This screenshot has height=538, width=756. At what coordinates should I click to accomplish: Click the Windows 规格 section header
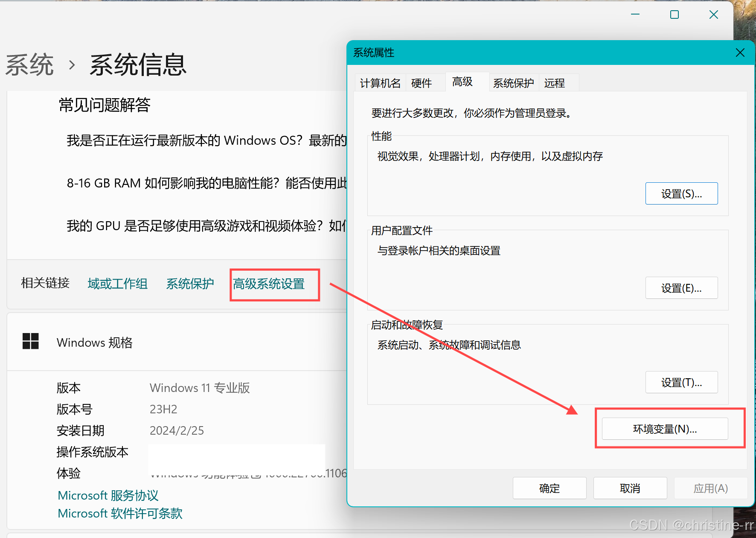(177, 342)
